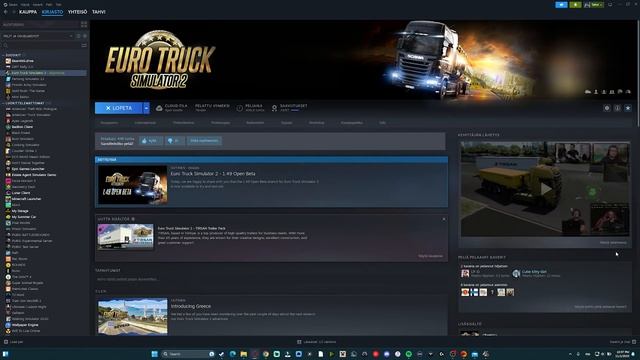Open the Workshop tab

point(316,122)
